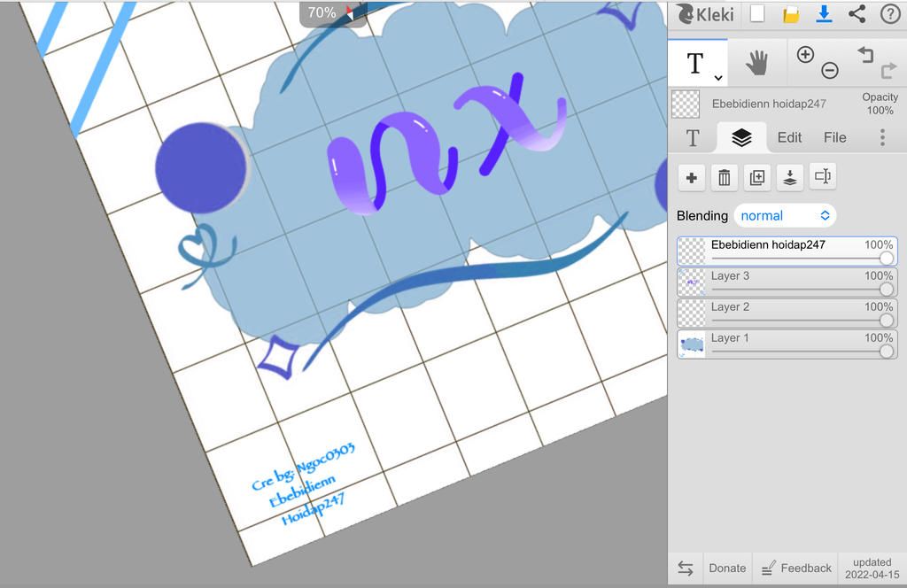Click updated 2022-04-15 changelog
907x588 pixels.
coord(872,569)
